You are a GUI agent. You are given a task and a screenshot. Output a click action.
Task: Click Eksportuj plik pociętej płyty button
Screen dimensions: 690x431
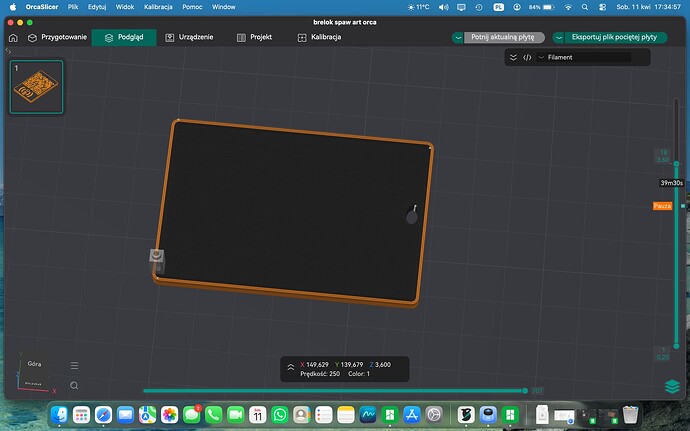point(614,37)
